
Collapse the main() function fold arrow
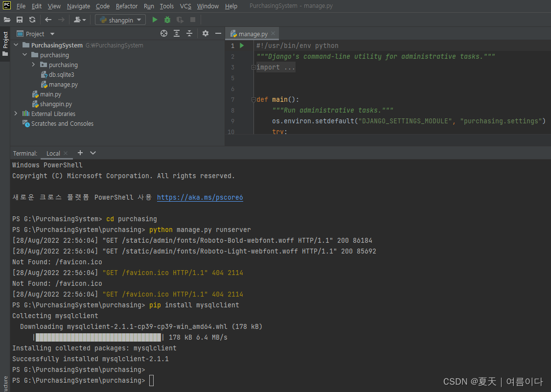(x=253, y=99)
